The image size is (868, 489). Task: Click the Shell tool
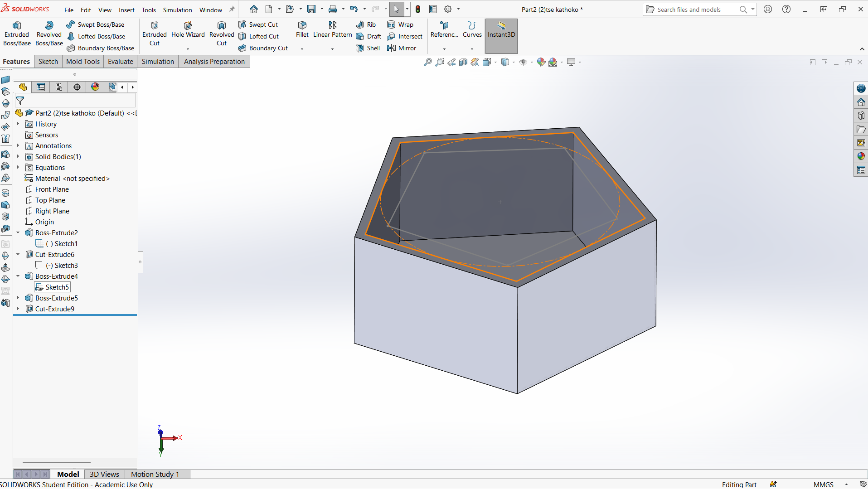(x=368, y=48)
